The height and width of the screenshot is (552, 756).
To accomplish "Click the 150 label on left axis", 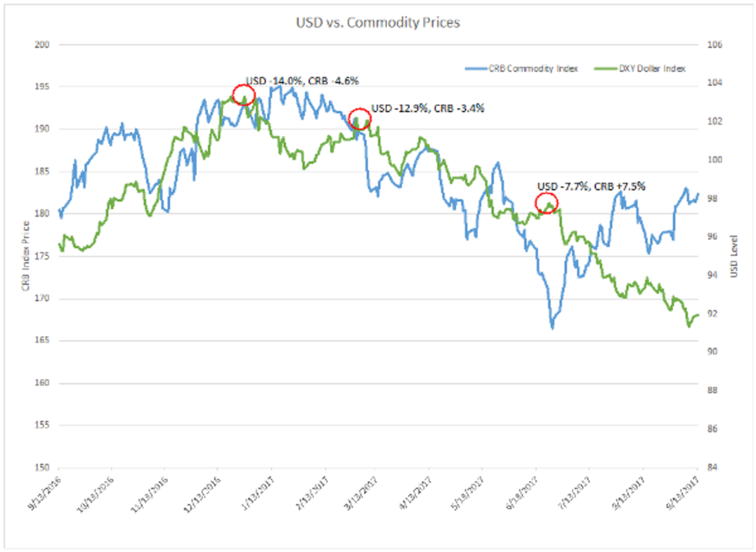I will pos(43,468).
